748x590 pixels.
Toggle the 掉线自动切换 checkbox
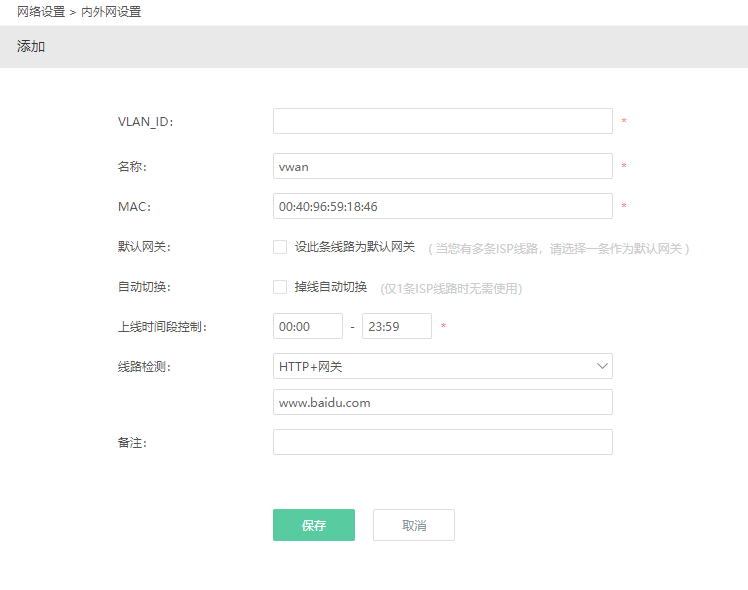(280, 287)
